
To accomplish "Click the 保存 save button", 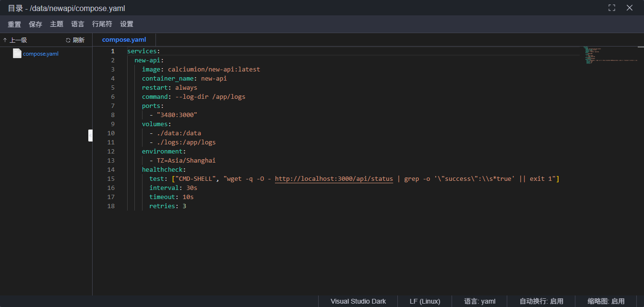I will click(36, 24).
